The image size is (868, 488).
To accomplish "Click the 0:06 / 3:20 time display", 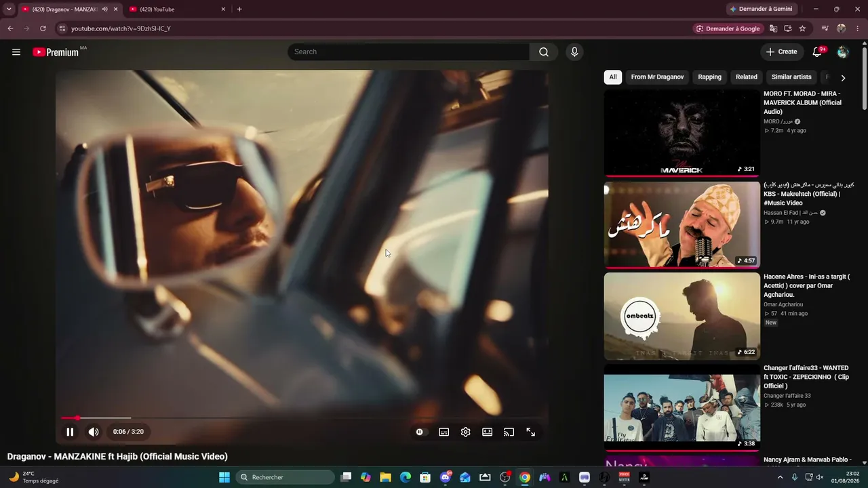I will (128, 432).
